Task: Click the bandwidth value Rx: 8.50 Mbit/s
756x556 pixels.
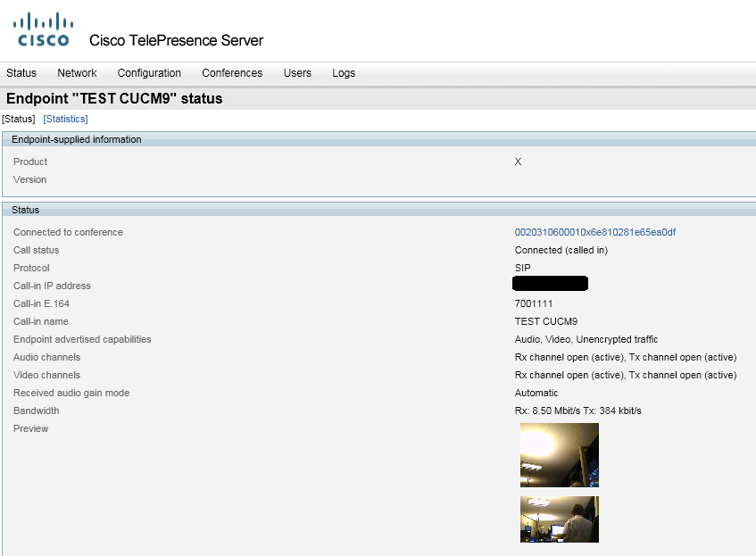Action: pyautogui.click(x=548, y=411)
